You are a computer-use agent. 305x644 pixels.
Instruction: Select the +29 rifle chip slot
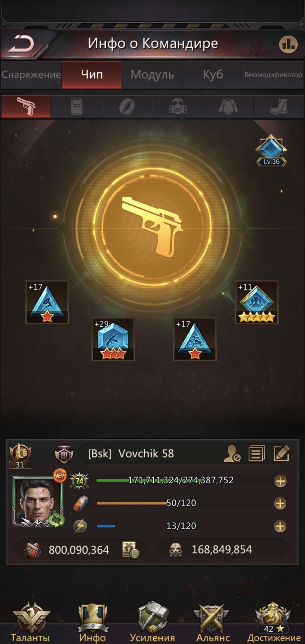113,339
